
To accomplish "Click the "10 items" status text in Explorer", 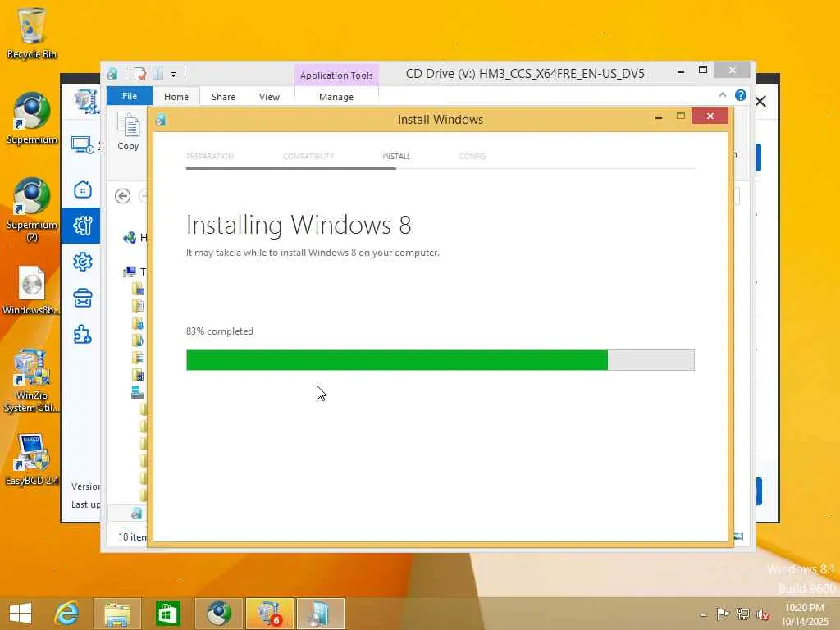I will tap(132, 536).
